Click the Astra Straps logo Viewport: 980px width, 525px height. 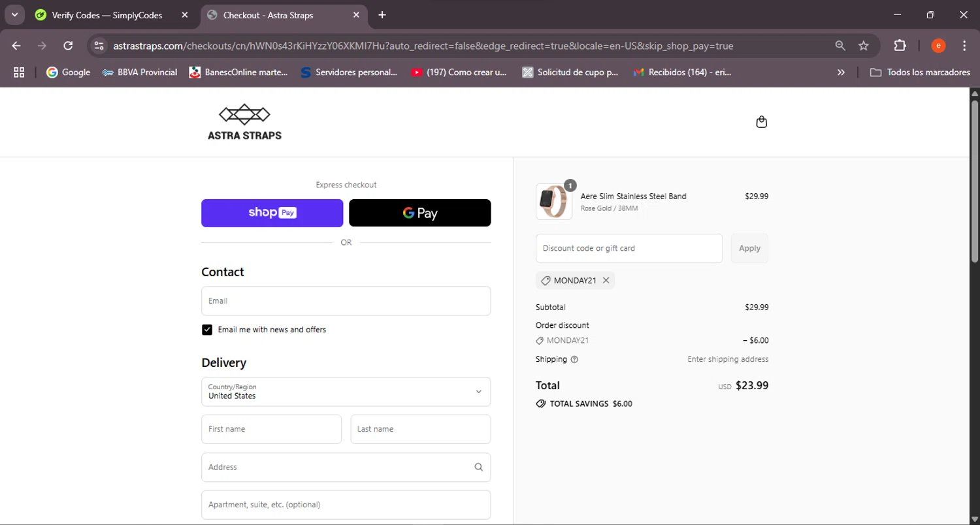point(244,122)
